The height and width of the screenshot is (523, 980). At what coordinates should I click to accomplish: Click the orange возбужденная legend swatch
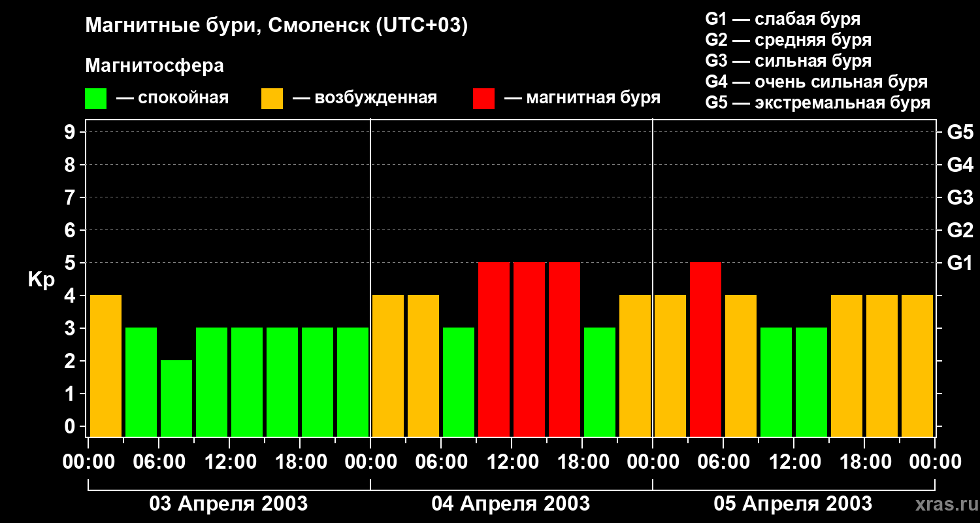coord(272,99)
